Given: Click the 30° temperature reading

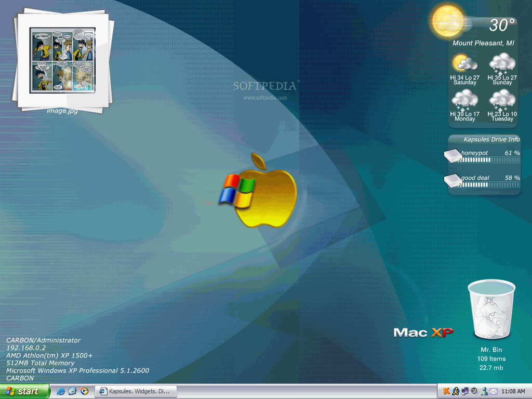Looking at the screenshot, I should point(502,25).
